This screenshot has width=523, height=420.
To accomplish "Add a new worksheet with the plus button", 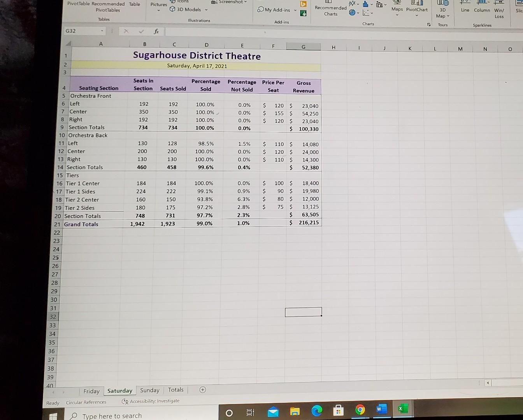I will 202,389.
